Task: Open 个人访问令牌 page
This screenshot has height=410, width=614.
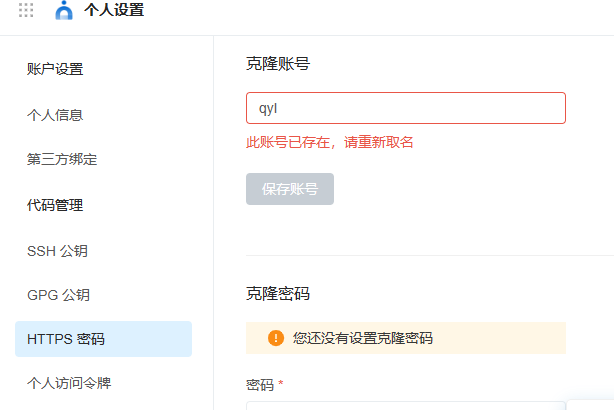Action: click(x=69, y=383)
